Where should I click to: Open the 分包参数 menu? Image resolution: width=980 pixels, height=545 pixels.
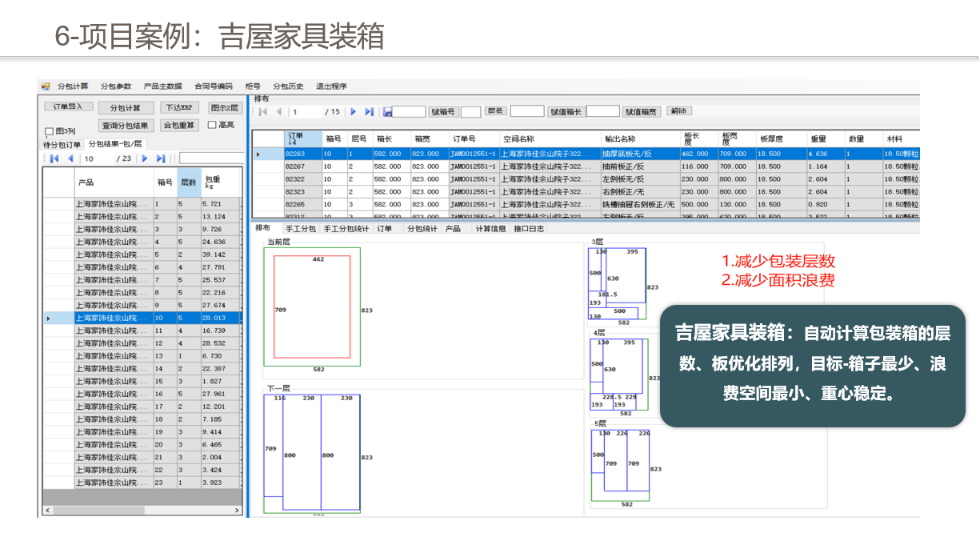coord(116,86)
